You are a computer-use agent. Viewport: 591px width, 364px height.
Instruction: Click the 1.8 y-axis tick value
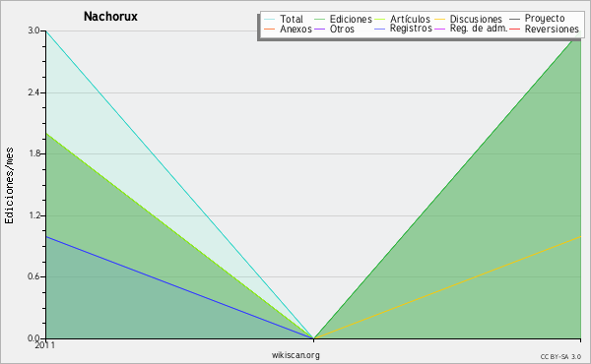click(33, 153)
